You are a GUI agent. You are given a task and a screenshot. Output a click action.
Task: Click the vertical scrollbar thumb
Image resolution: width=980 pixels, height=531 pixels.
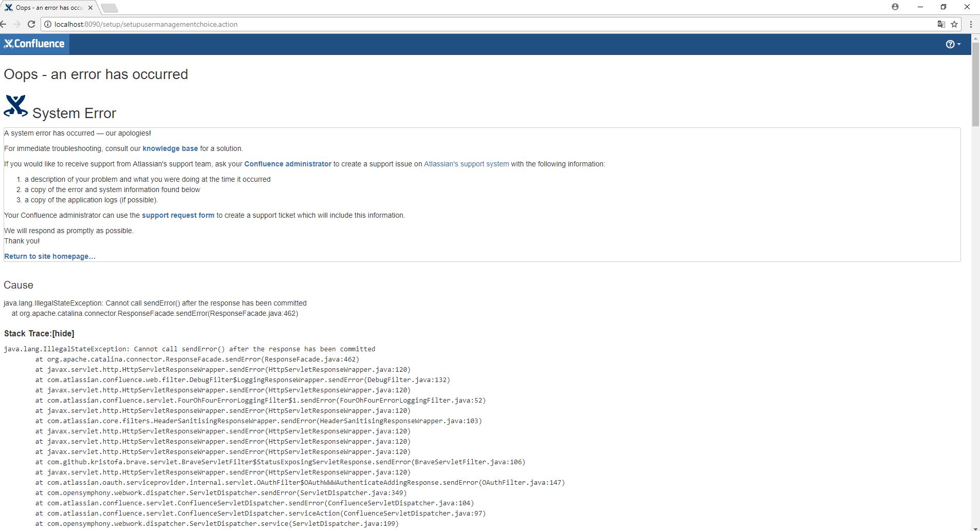tap(975, 84)
